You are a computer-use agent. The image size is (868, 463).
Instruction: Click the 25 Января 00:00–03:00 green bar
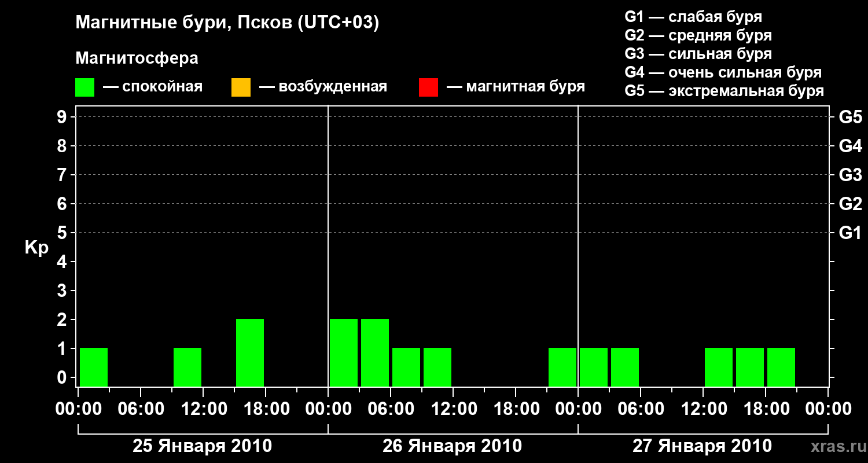(94, 367)
